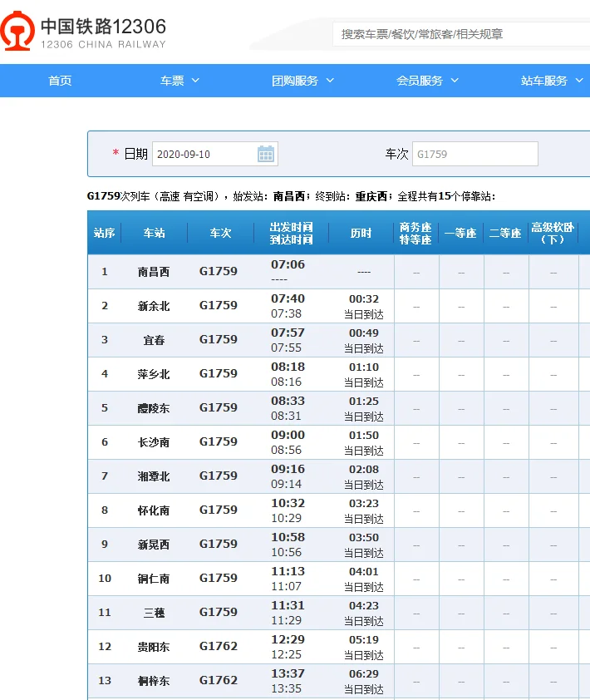This screenshot has width=590, height=700.
Task: Select station 湘潭北 in the table
Action: click(154, 476)
